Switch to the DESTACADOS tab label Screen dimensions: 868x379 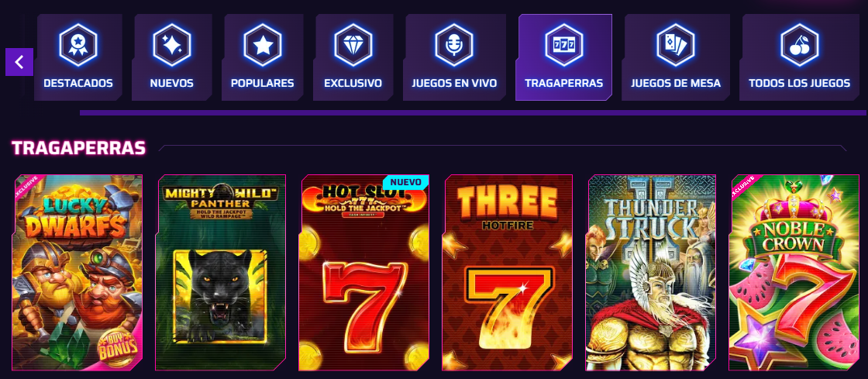coord(78,84)
